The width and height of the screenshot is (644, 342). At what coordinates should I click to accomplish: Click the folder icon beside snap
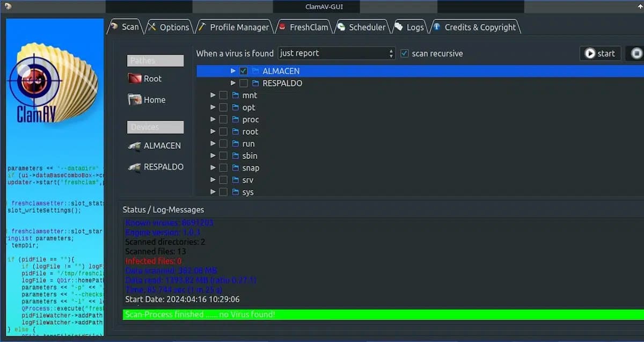pos(236,168)
